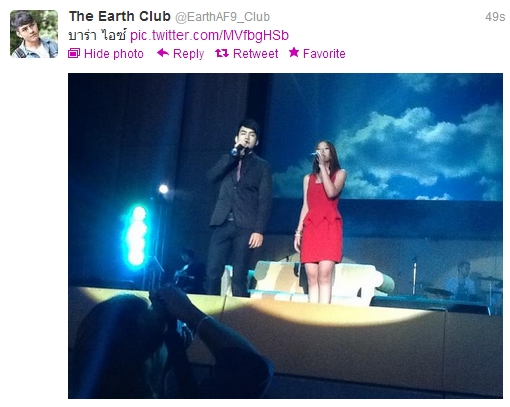
Task: Click the Favorite star icon
Action: click(x=294, y=52)
